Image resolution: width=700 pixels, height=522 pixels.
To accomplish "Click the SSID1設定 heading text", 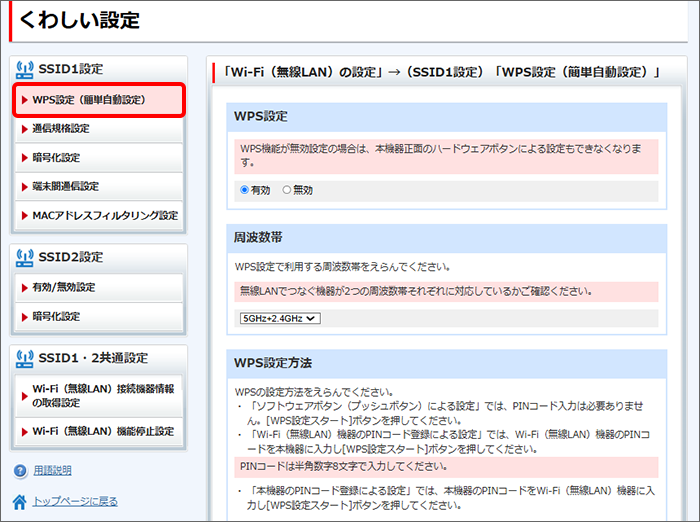I will [71, 69].
